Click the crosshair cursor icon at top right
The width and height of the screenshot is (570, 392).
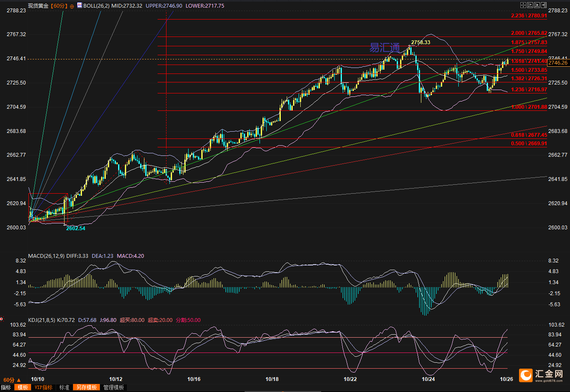pyautogui.click(x=523, y=5)
